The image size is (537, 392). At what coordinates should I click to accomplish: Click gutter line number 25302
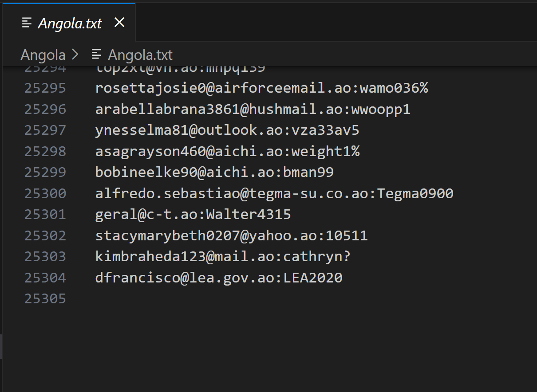(45, 235)
